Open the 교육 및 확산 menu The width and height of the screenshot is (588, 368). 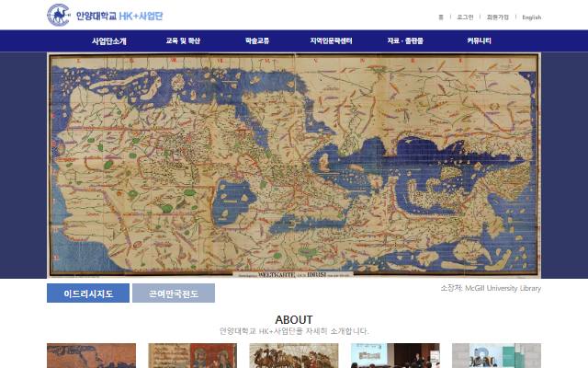[183, 40]
